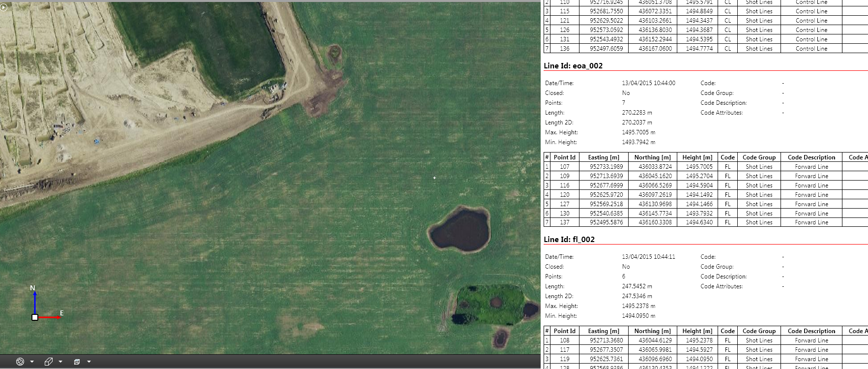The width and height of the screenshot is (868, 369).
Task: Click the white axis origin square
Action: 35,317
